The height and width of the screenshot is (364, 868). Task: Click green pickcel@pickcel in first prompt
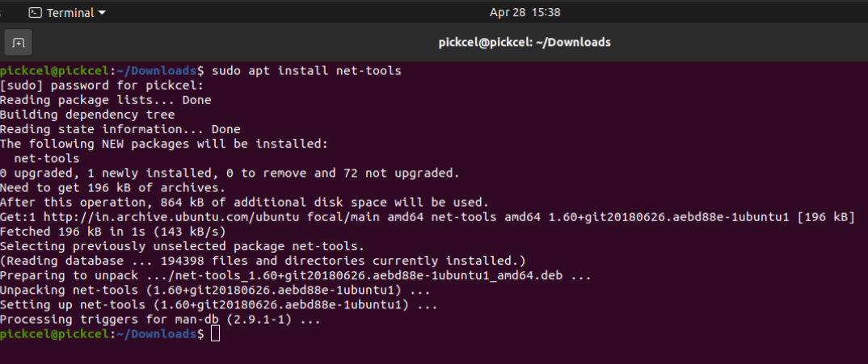point(55,71)
